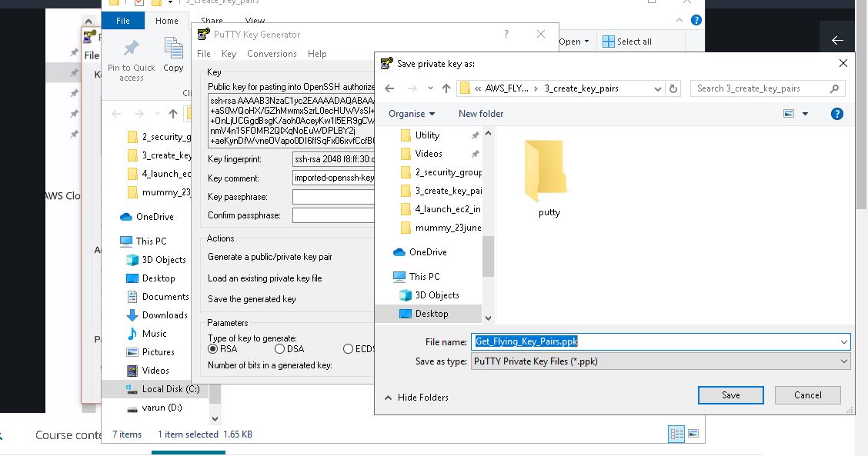The height and width of the screenshot is (456, 868).
Task: Open PuTTY Key Generator Key menu
Action: click(229, 54)
